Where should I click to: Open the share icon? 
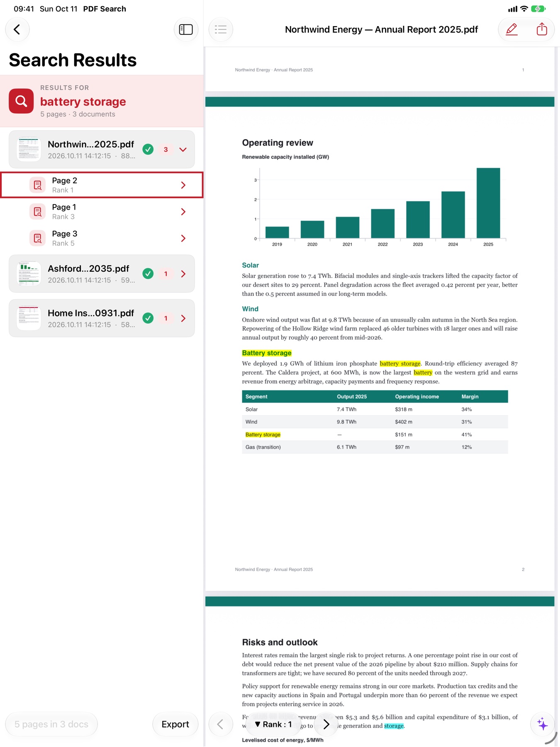542,29
